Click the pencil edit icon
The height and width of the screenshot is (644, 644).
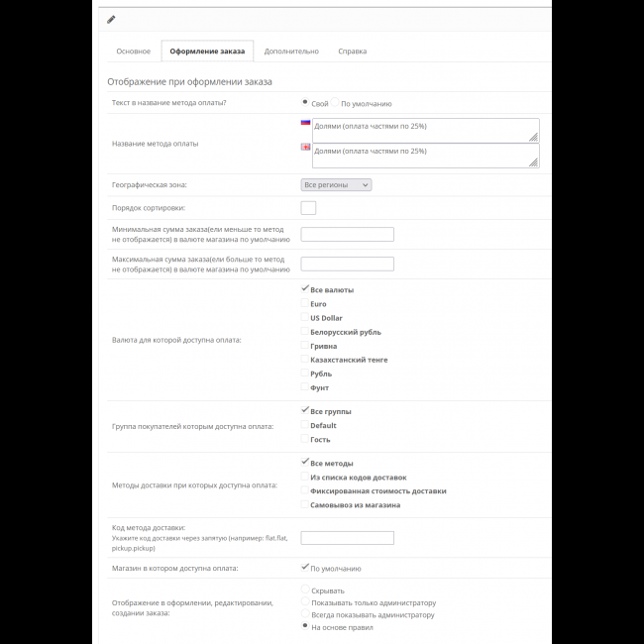[x=111, y=19]
